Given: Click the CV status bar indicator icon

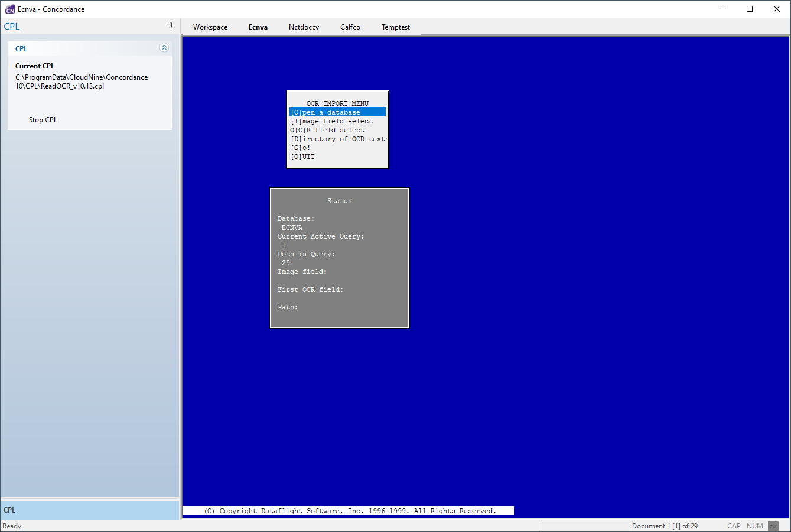Looking at the screenshot, I should pos(773,526).
